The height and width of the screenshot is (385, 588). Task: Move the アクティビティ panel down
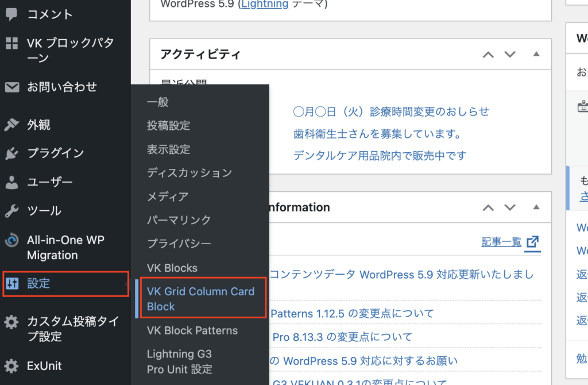(510, 55)
